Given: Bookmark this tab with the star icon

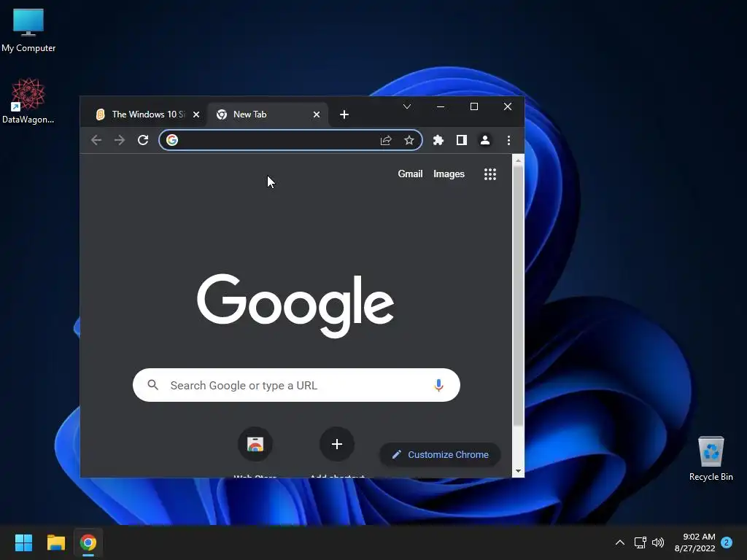Looking at the screenshot, I should tap(409, 140).
